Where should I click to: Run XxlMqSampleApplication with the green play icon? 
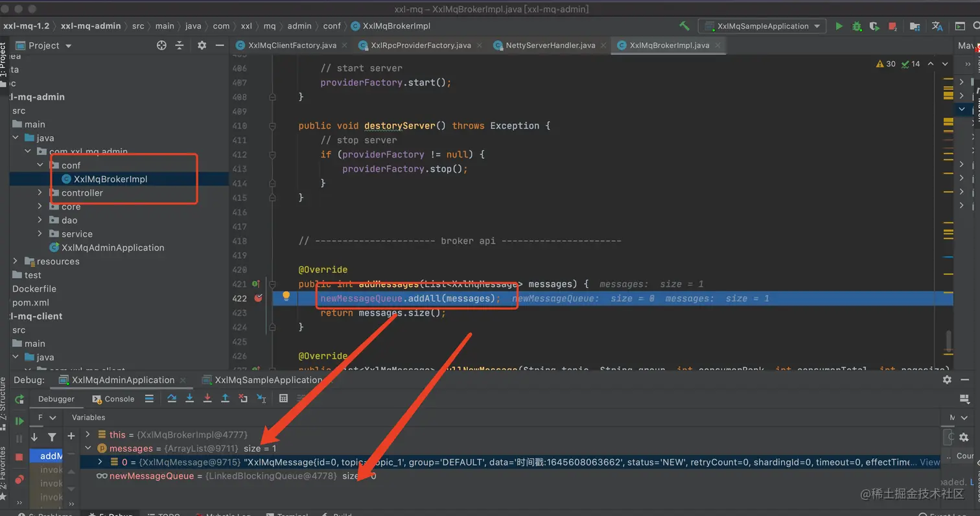click(839, 26)
